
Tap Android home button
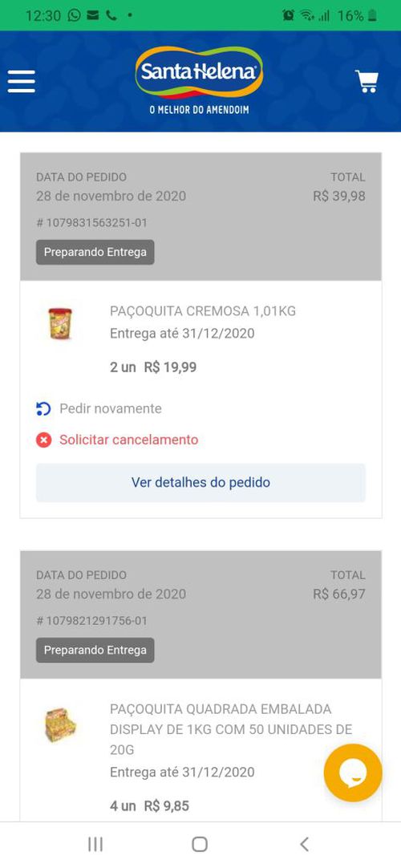click(200, 844)
